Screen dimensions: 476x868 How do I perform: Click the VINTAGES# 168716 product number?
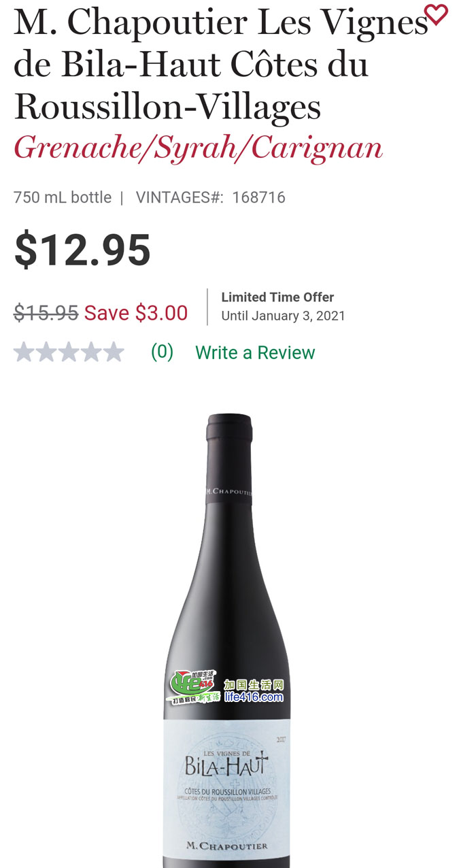pos(211,198)
